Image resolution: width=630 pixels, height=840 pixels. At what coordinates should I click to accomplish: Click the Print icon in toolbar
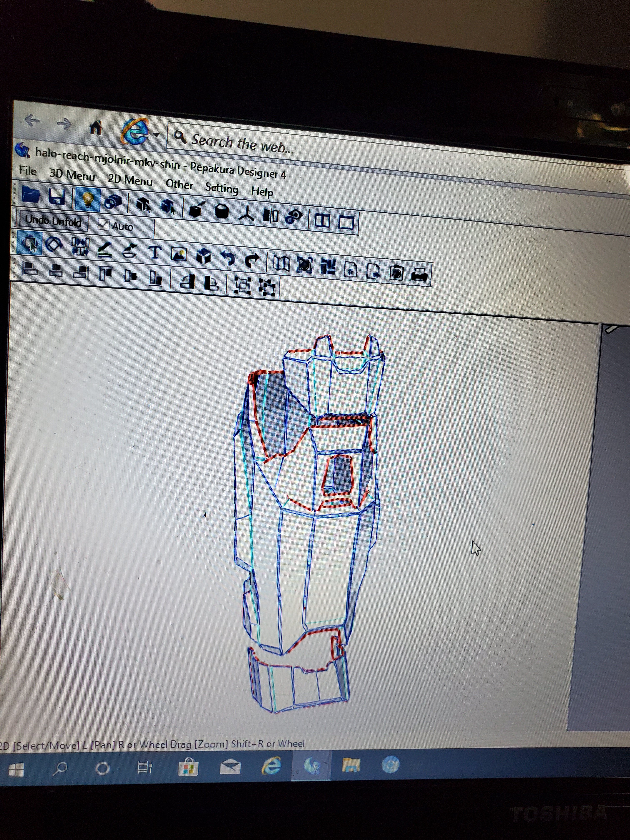[x=419, y=274]
